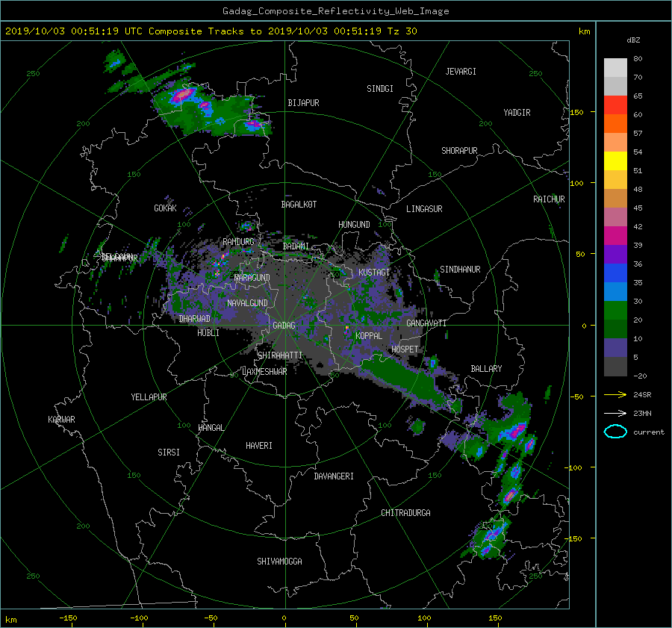Click the SIRSI city label
672x628 pixels.
(x=169, y=453)
